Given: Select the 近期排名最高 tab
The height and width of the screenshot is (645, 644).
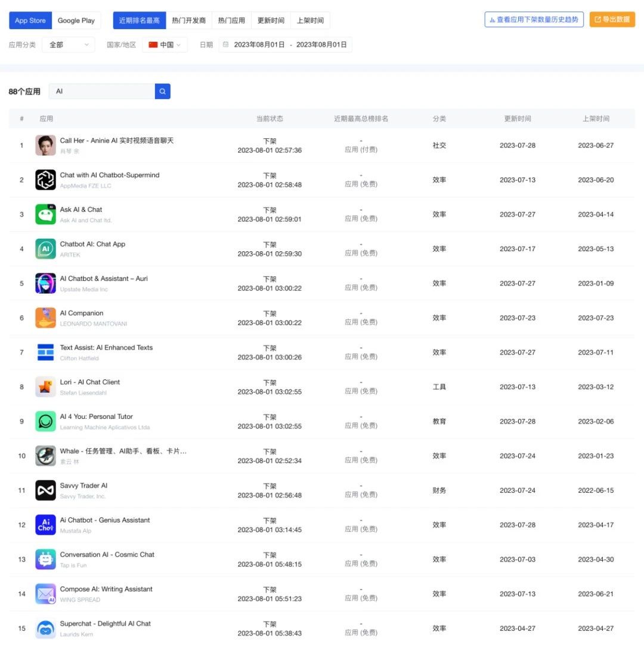Looking at the screenshot, I should pos(140,20).
